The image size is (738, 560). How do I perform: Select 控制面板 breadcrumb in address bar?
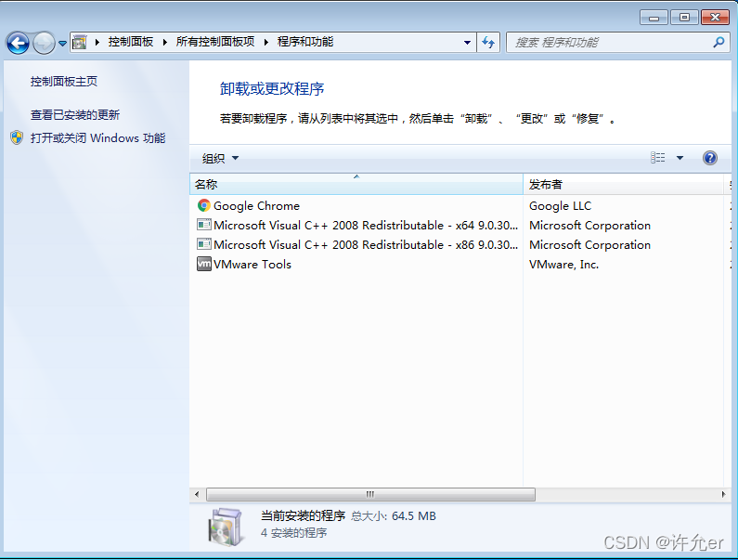click(131, 42)
